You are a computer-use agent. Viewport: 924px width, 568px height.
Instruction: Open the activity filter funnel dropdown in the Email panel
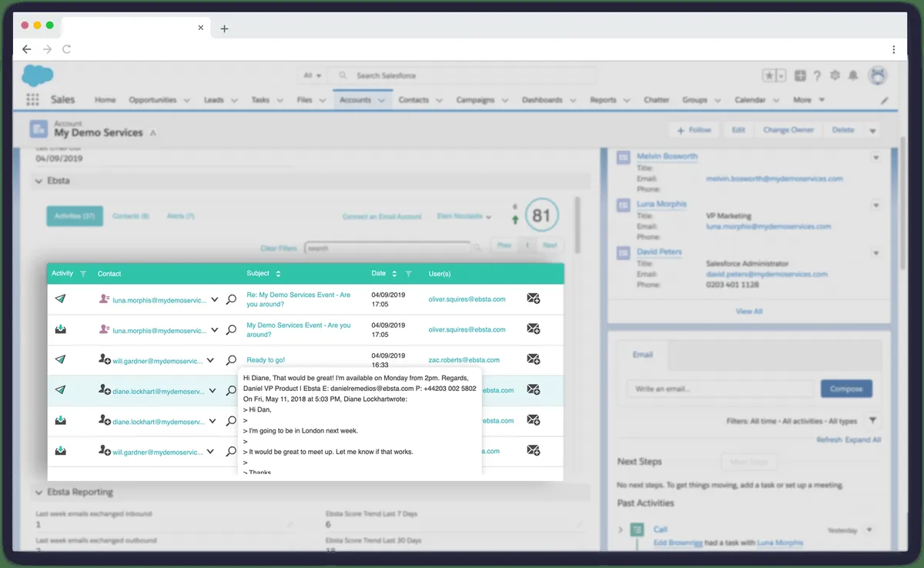click(x=872, y=421)
